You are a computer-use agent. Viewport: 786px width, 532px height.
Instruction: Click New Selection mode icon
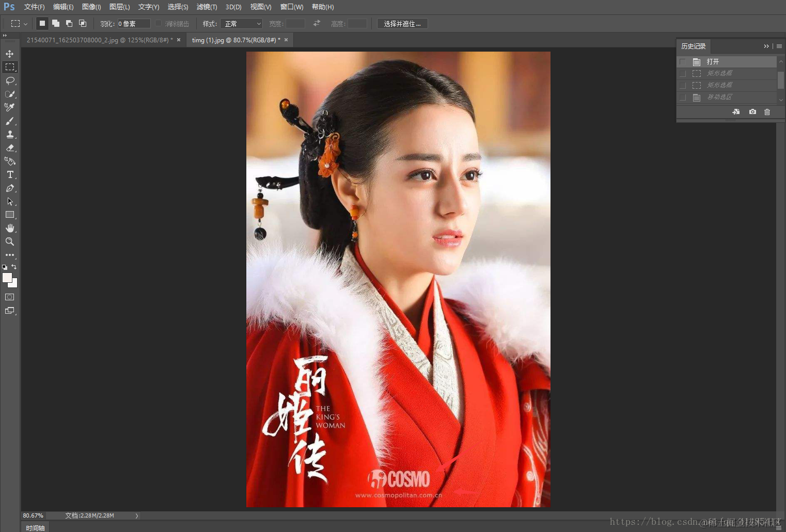(42, 23)
